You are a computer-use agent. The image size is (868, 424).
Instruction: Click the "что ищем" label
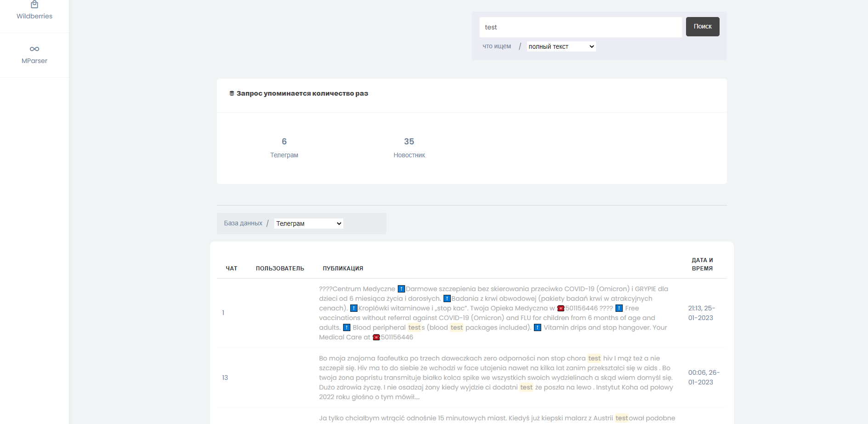(497, 46)
